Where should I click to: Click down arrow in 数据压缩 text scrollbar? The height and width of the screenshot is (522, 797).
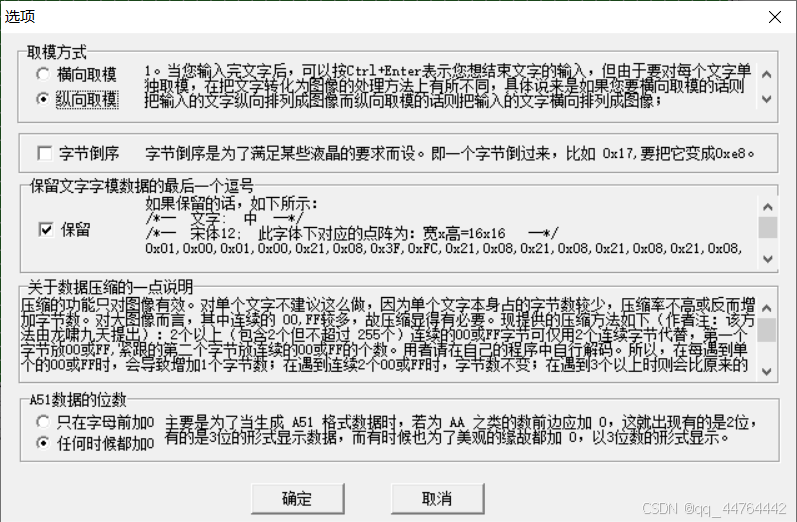tap(767, 372)
